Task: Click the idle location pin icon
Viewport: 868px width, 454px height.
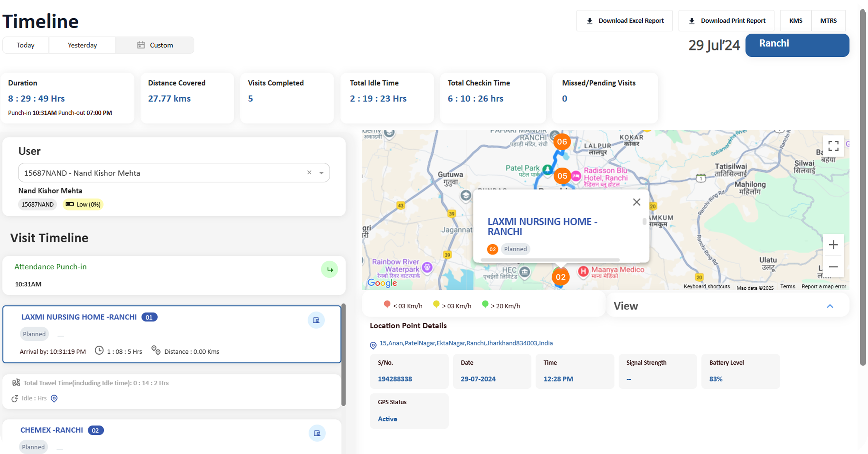Action: point(54,398)
